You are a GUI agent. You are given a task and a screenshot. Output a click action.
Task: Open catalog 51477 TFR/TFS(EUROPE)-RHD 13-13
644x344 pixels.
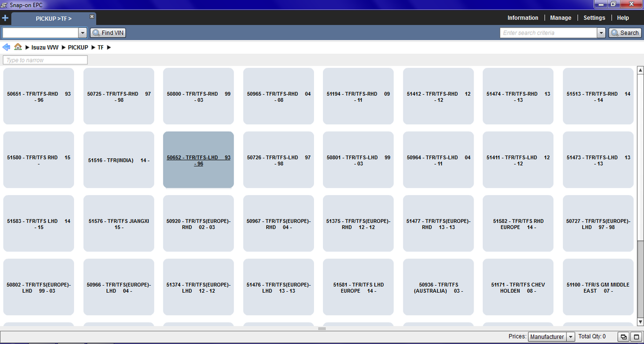[438, 224]
